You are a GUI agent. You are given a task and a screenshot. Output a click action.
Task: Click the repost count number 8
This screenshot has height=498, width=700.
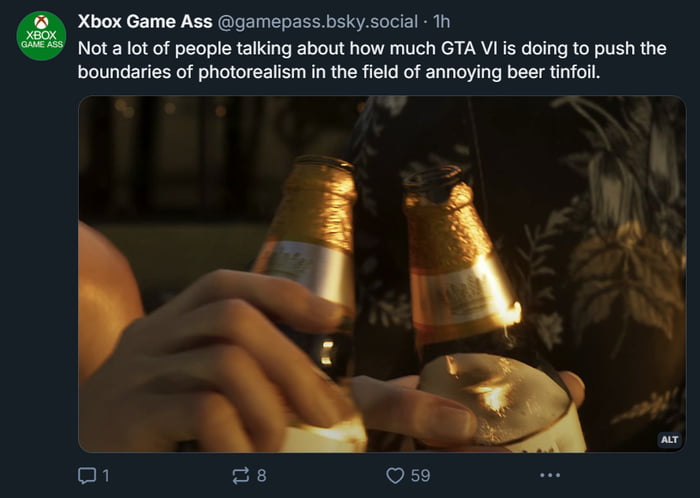[261, 475]
